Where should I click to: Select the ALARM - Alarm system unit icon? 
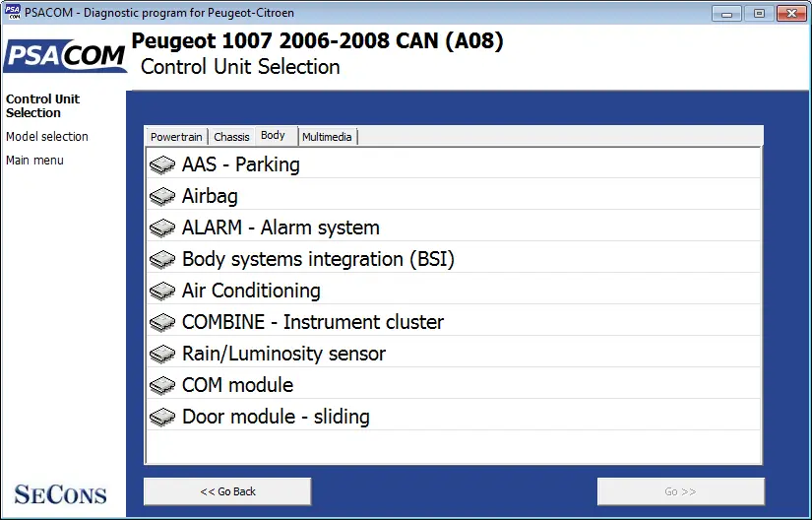click(162, 227)
